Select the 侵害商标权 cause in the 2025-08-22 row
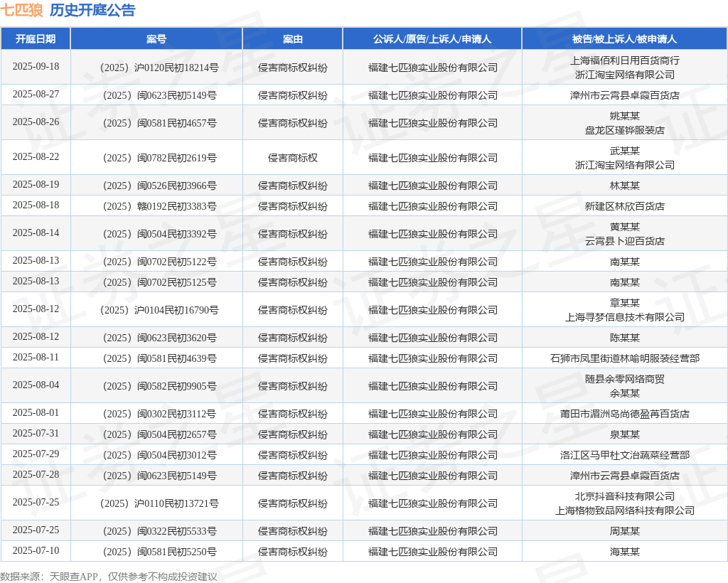Viewport: 728px width, 583px height. click(x=292, y=158)
